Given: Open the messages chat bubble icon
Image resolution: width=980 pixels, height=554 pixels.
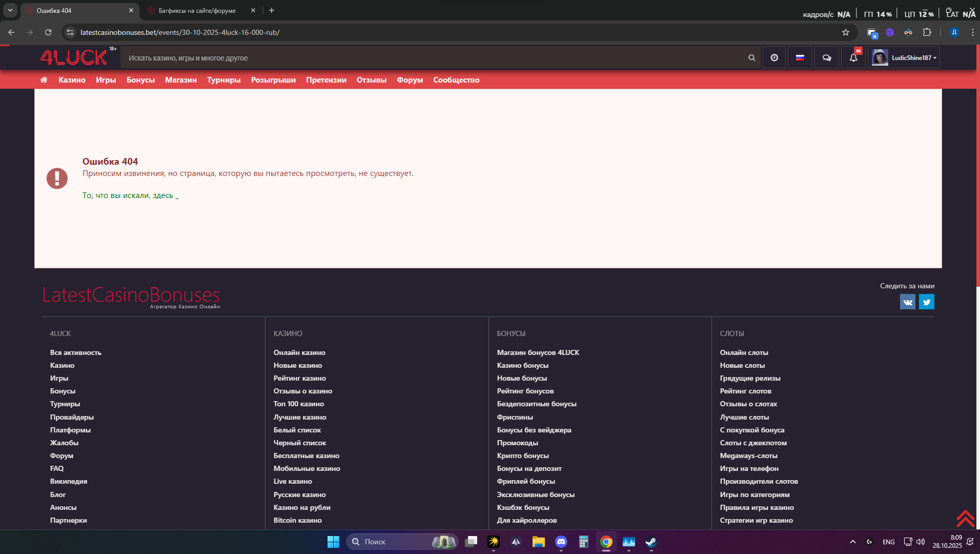Looking at the screenshot, I should click(826, 58).
